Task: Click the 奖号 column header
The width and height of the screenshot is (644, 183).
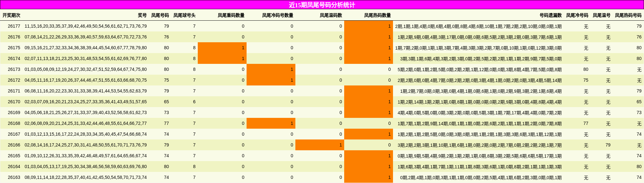Action: coord(142,15)
